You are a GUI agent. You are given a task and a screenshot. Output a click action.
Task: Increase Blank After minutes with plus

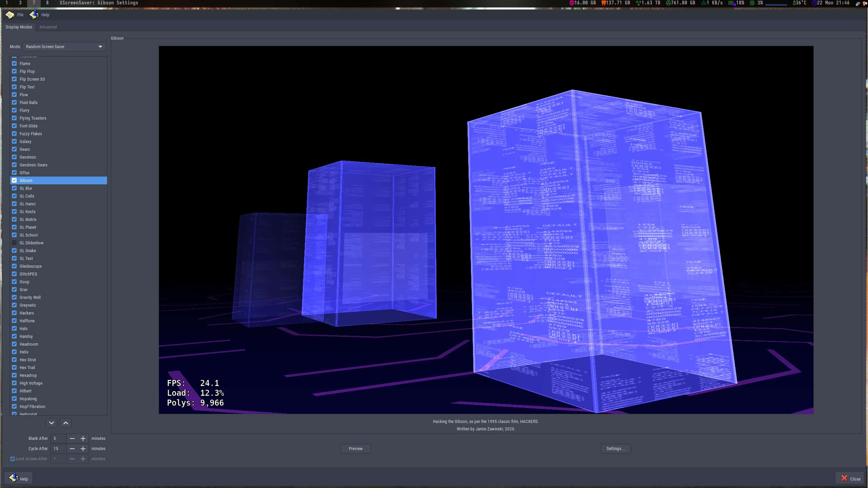(83, 439)
